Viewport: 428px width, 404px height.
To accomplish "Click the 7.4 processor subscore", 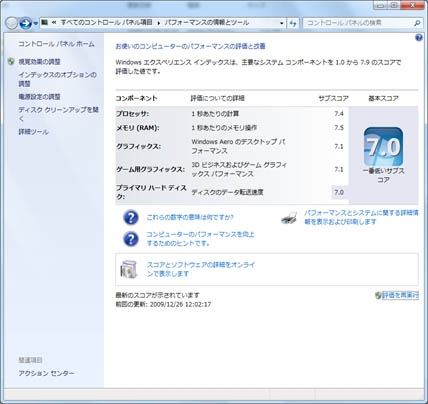I will (339, 114).
